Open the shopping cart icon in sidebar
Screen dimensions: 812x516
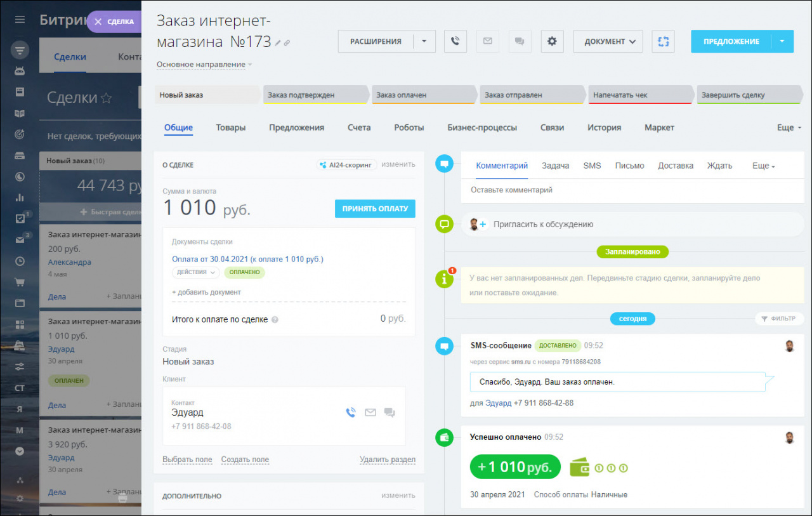[20, 282]
